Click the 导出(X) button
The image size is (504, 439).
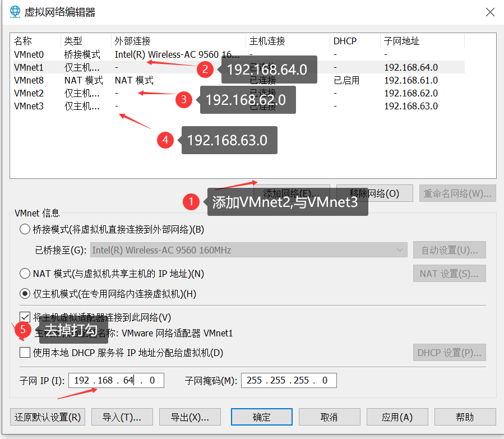point(190,417)
